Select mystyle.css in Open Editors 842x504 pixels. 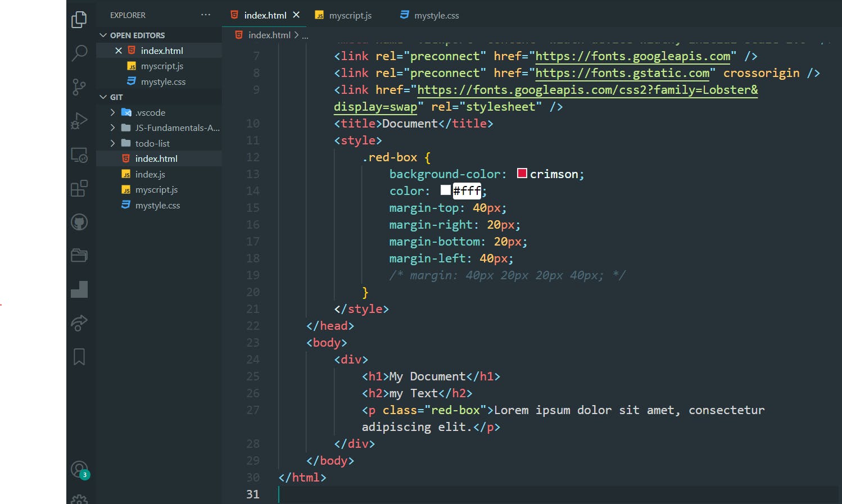click(x=159, y=82)
